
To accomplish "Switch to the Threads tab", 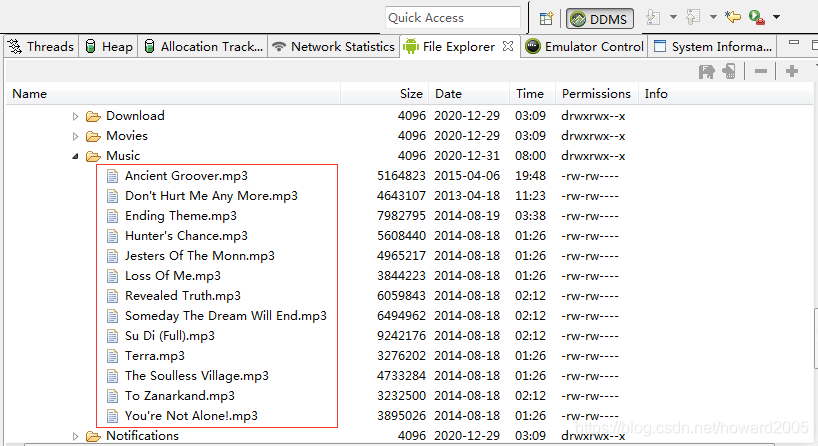I will click(x=41, y=46).
